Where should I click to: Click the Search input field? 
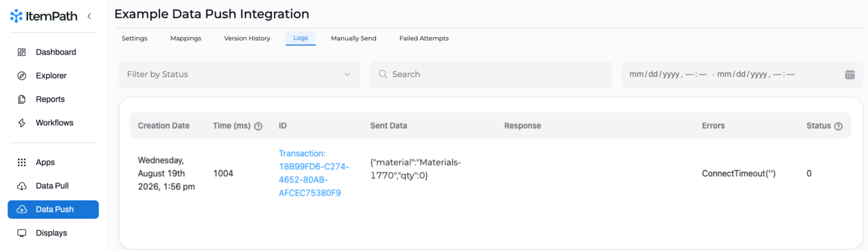(x=491, y=74)
